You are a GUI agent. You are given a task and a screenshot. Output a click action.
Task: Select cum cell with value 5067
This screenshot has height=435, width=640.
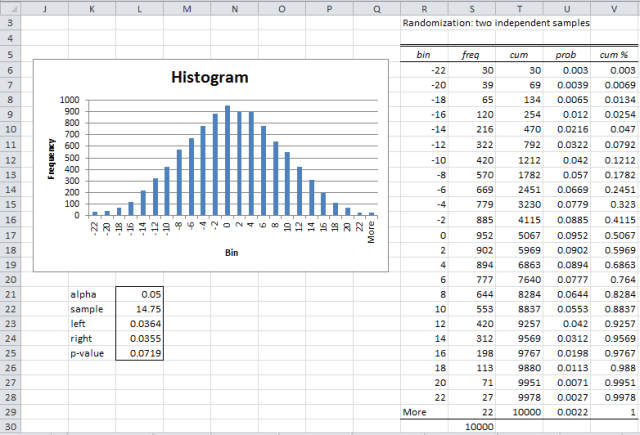[x=519, y=235]
